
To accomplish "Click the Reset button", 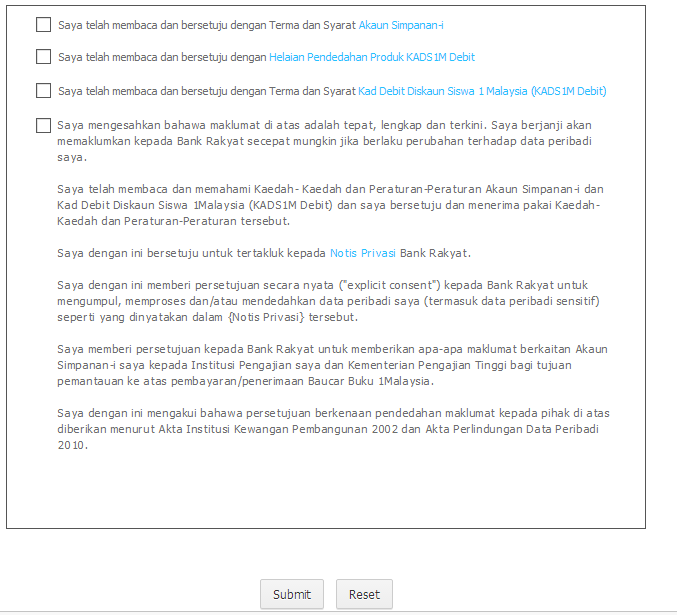I will pos(364,594).
